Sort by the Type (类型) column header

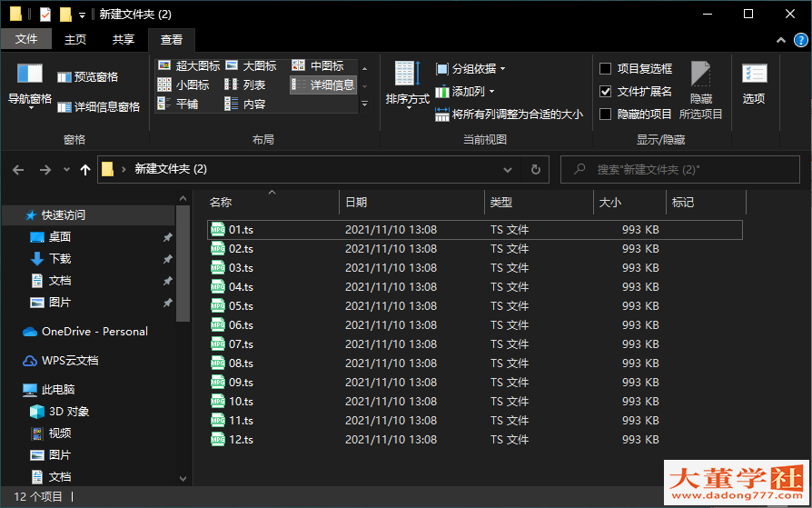click(540, 202)
